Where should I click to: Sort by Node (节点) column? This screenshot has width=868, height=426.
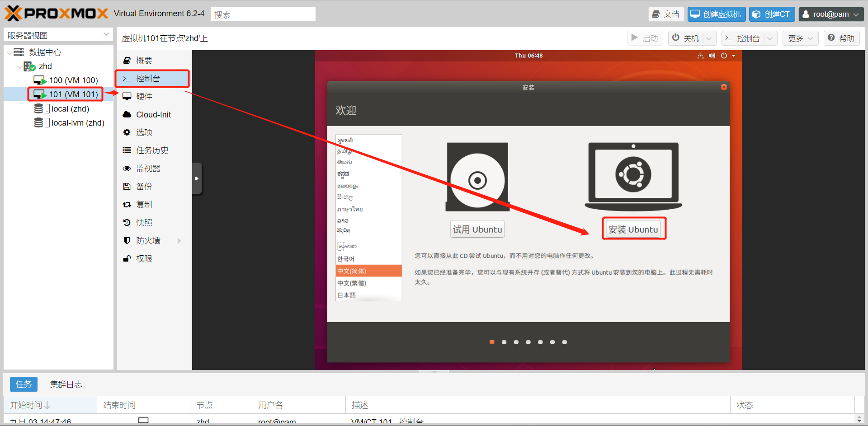[x=221, y=405]
